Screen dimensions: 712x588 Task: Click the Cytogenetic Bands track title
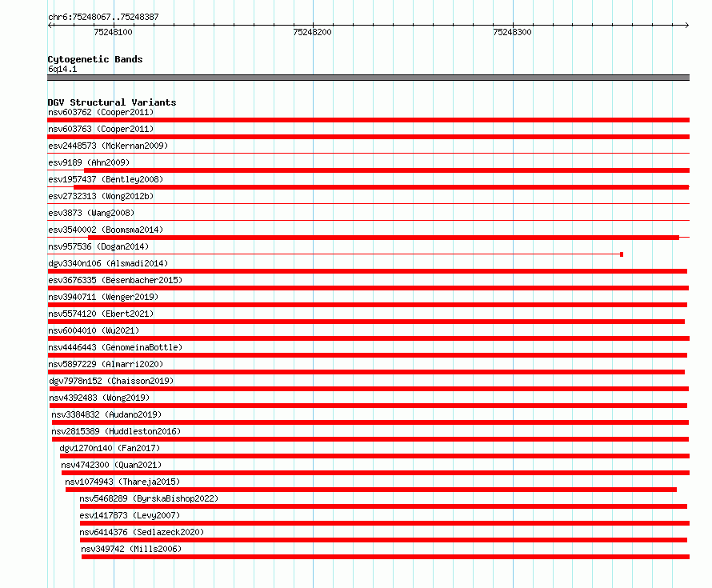pyautogui.click(x=95, y=59)
